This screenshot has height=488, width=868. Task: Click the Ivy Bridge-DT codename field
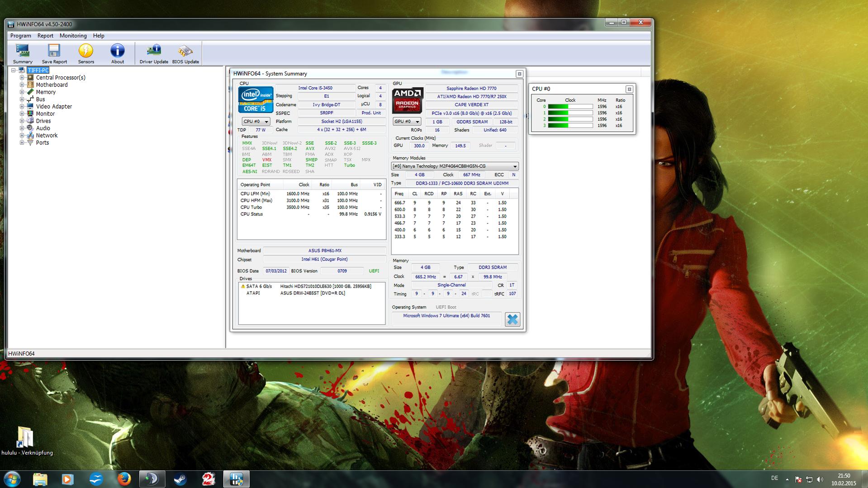point(327,104)
